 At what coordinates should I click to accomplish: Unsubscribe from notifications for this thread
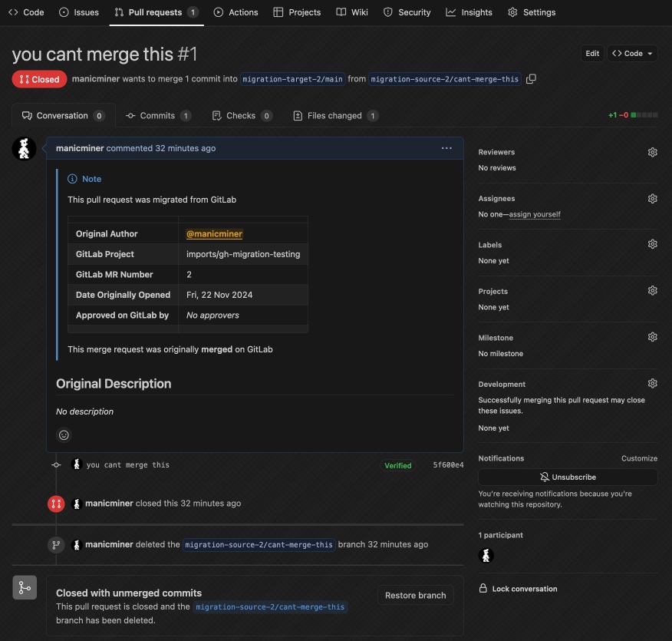tap(568, 477)
